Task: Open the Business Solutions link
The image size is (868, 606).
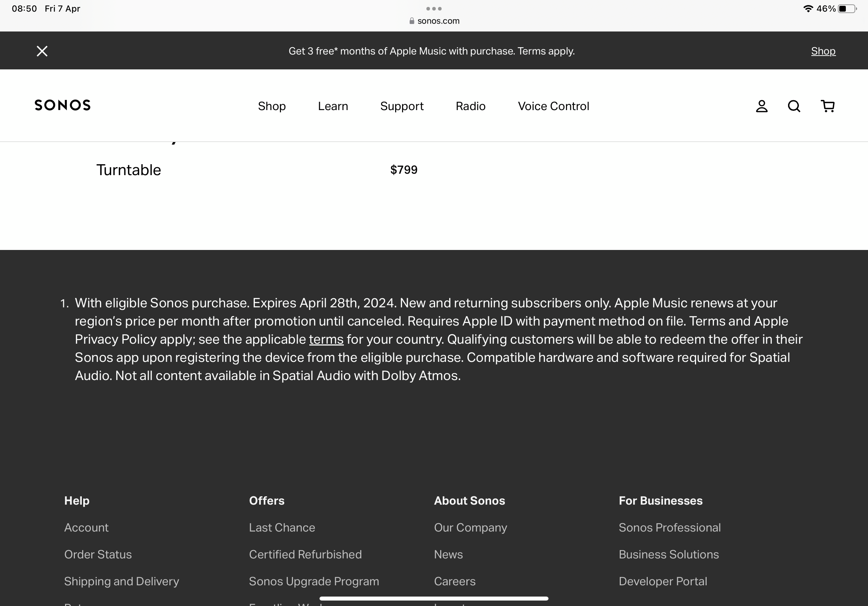Action: click(668, 554)
